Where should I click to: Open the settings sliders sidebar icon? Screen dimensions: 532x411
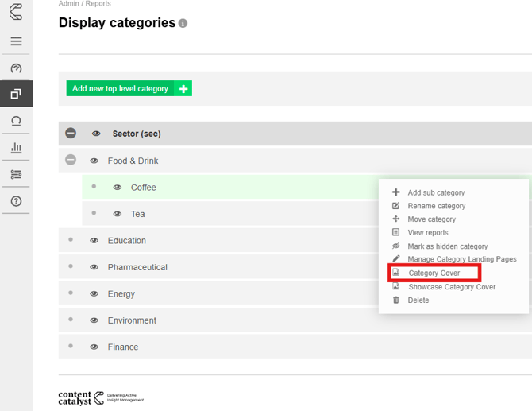click(16, 174)
